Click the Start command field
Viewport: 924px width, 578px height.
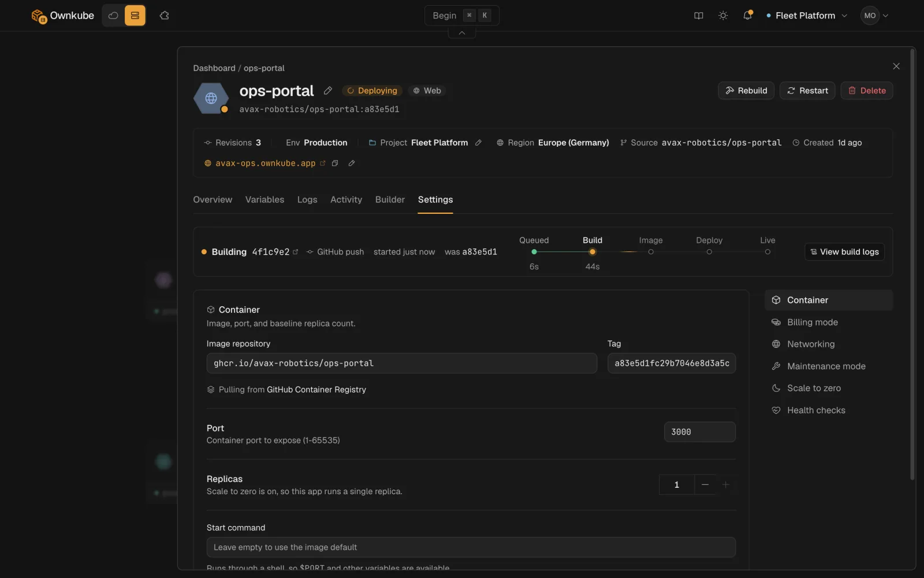pos(471,547)
